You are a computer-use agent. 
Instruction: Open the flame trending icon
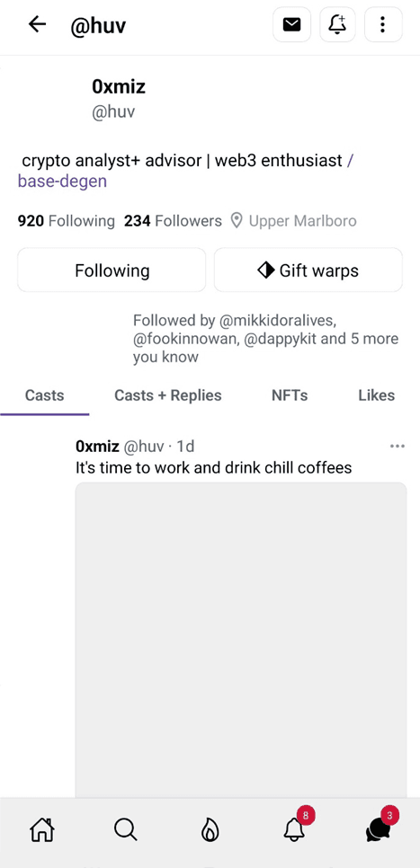(x=210, y=829)
